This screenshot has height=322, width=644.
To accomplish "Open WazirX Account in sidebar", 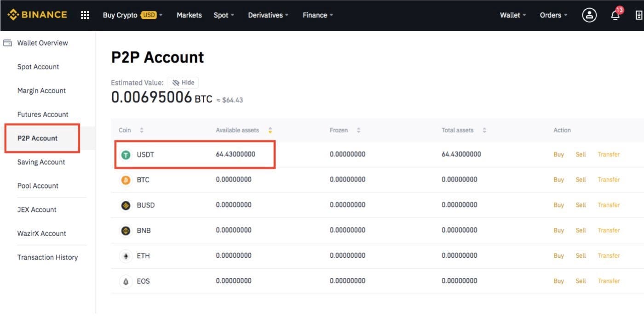I will (42, 233).
